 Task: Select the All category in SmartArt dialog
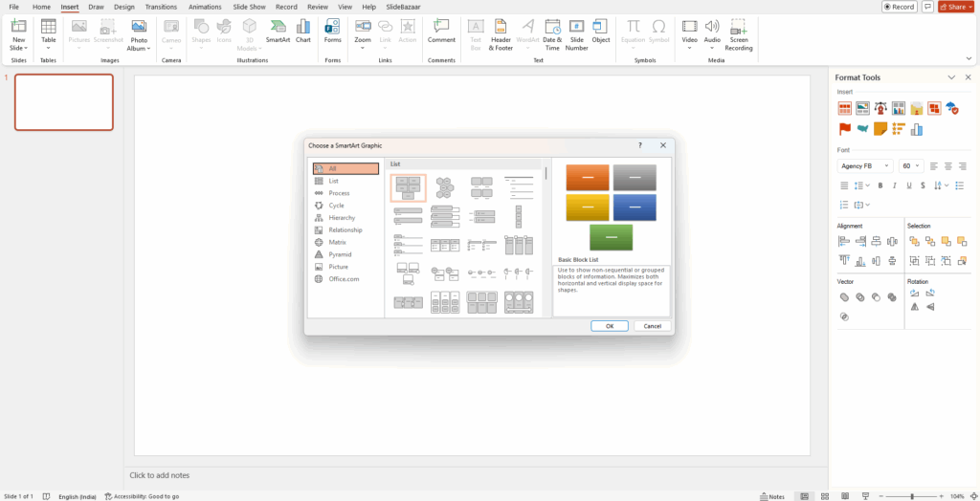345,168
